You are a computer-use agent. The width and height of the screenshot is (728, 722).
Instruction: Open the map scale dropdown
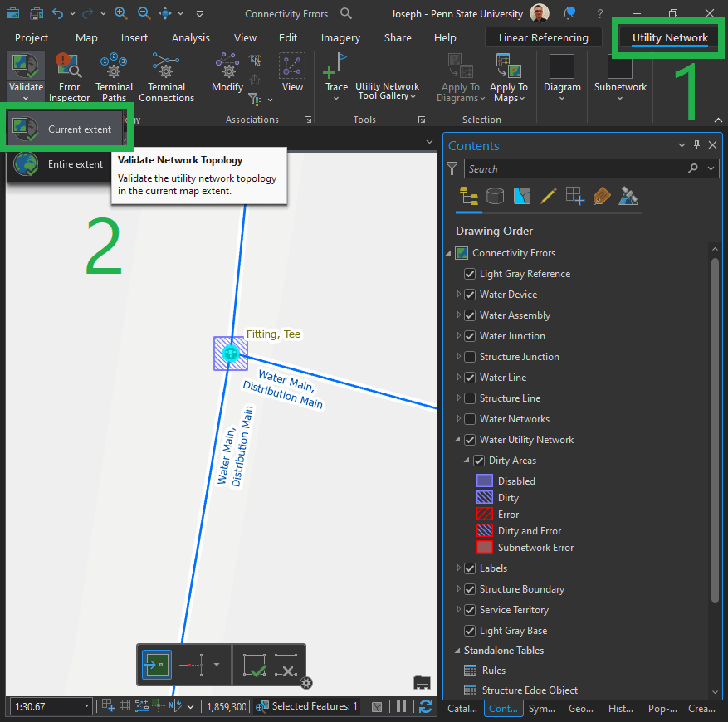[x=86, y=706]
